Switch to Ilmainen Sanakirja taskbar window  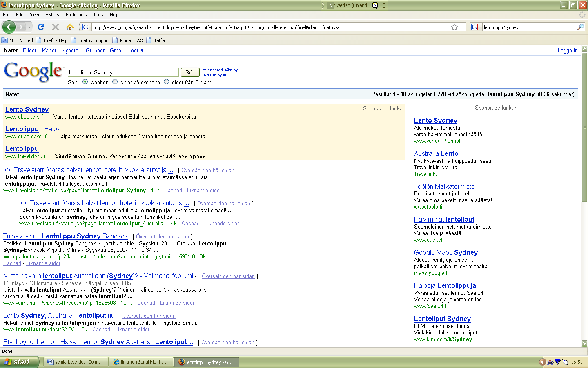click(x=141, y=362)
